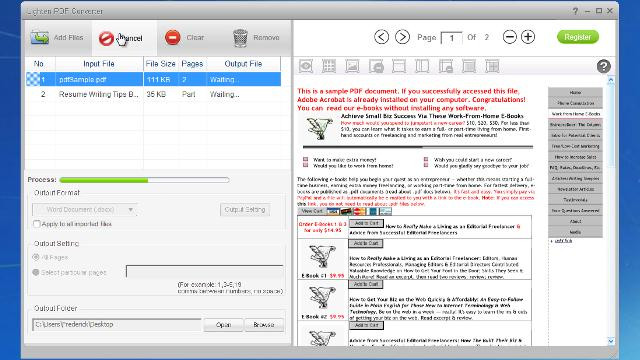Click About in the PDF sidebar

pos(575,221)
